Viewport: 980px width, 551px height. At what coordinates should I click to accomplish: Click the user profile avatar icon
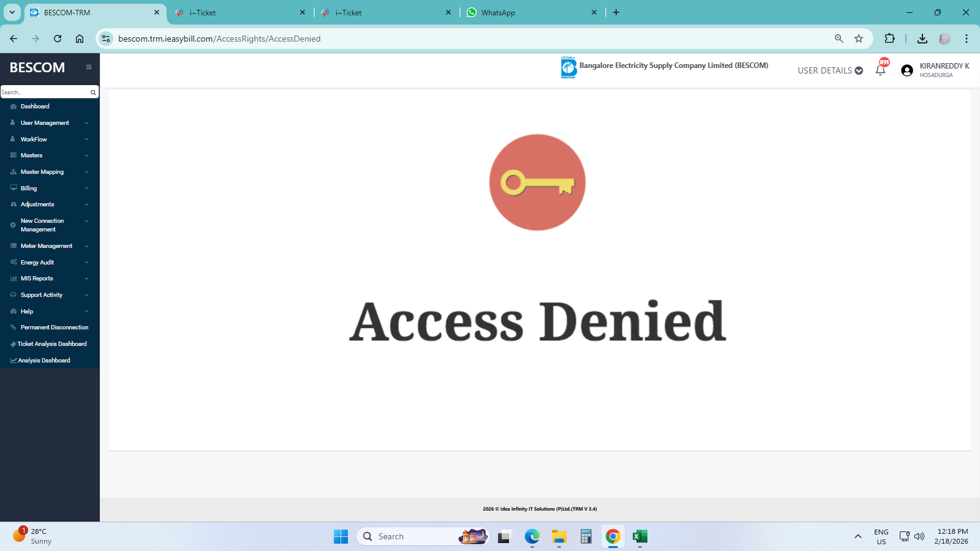(x=907, y=70)
